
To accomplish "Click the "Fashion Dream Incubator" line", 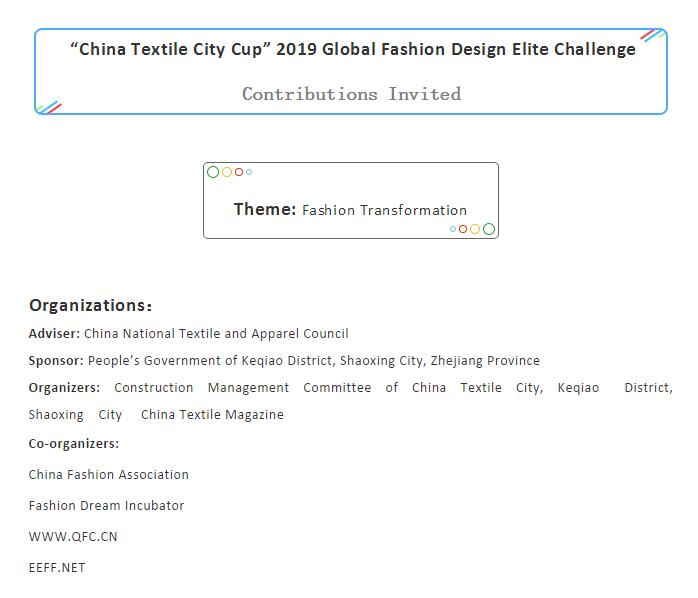I will click(106, 506).
